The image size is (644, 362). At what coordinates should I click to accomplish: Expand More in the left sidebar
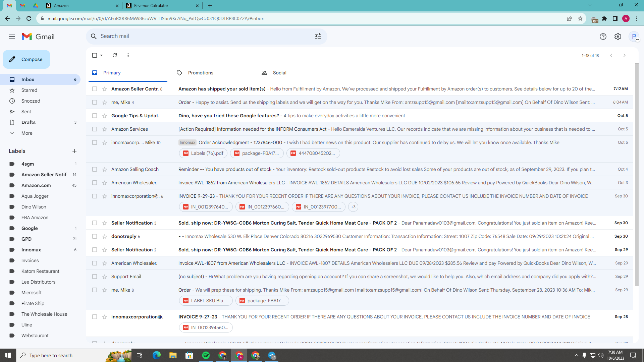(x=27, y=133)
